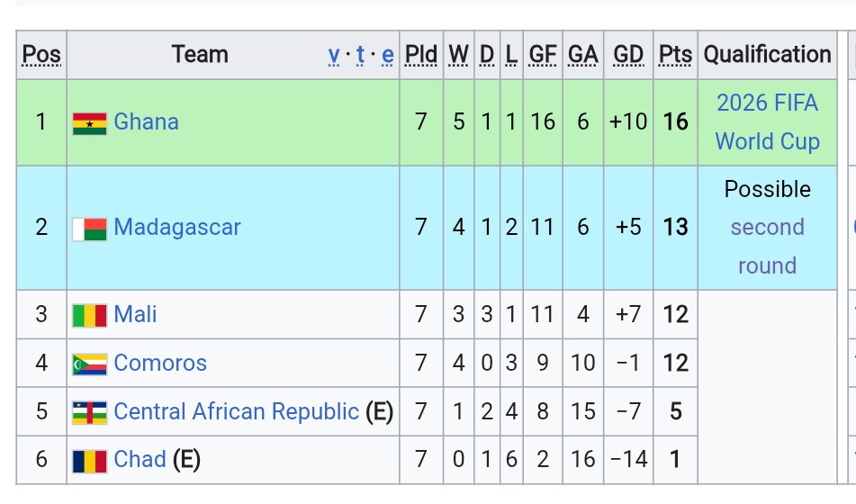
Task: Click the Comoros flag icon
Action: point(89,364)
